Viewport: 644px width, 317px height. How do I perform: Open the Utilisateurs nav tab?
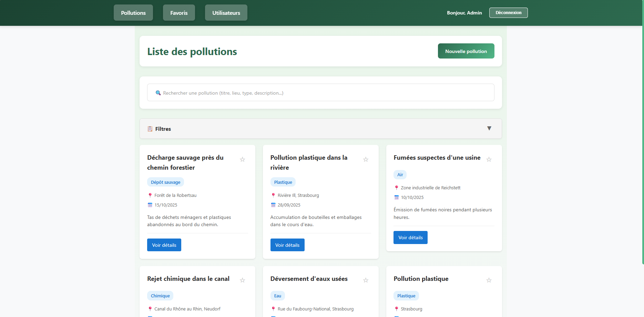(226, 13)
